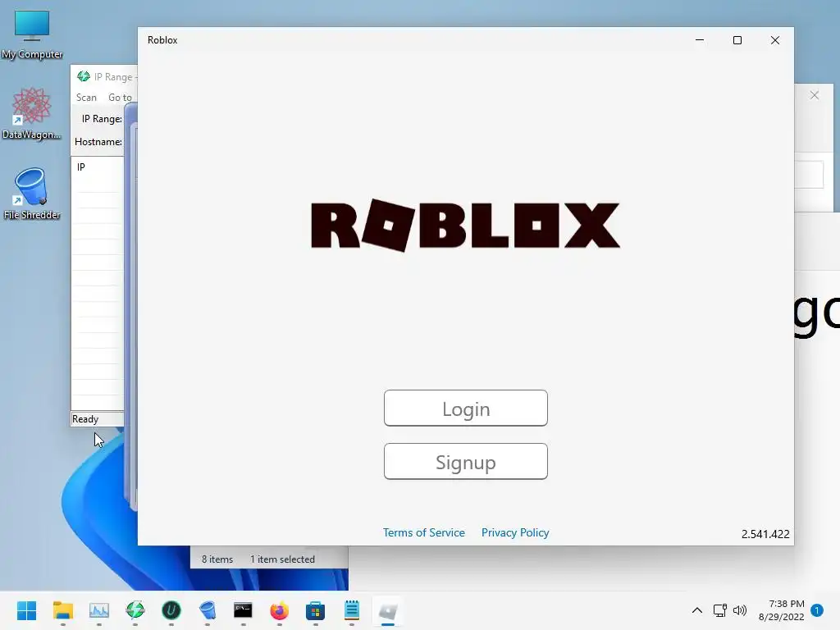
Task: Open Microsoft Store from the taskbar
Action: 316,610
